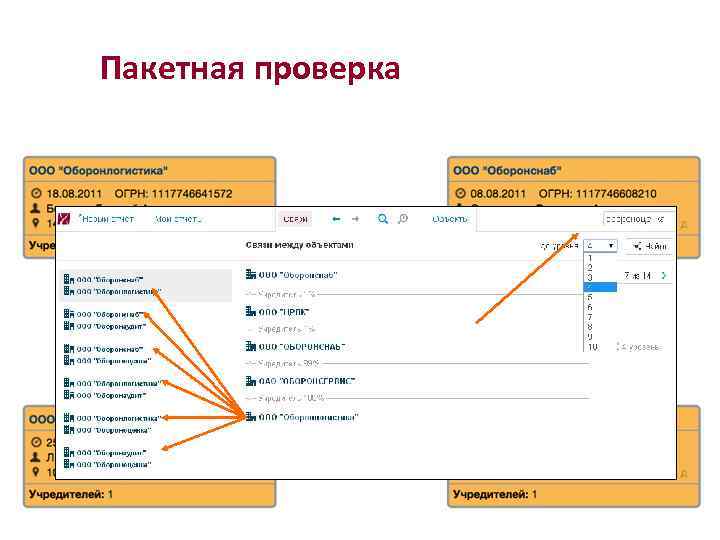This screenshot has width=720, height=540.
Task: Click ООО "Оборонснаб" card title in background
Action: (x=507, y=171)
